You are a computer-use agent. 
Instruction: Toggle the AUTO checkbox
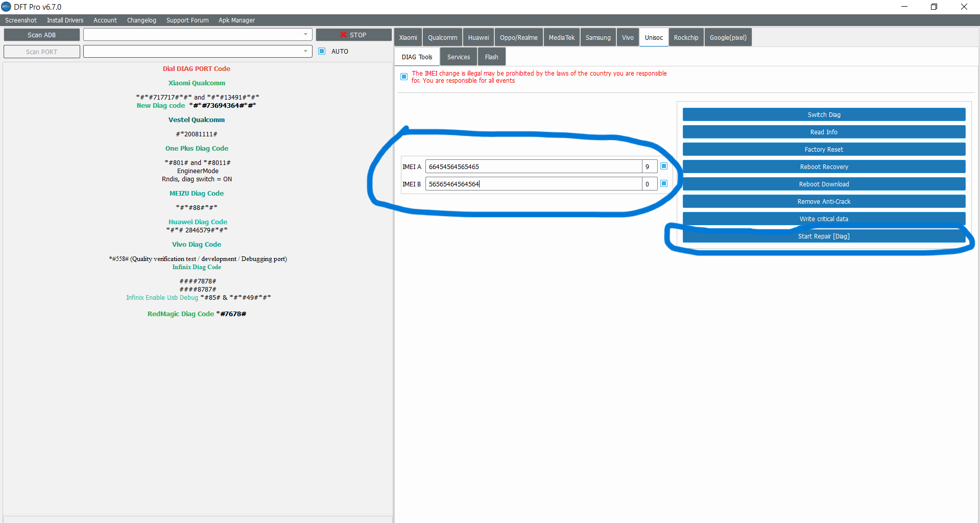(322, 51)
